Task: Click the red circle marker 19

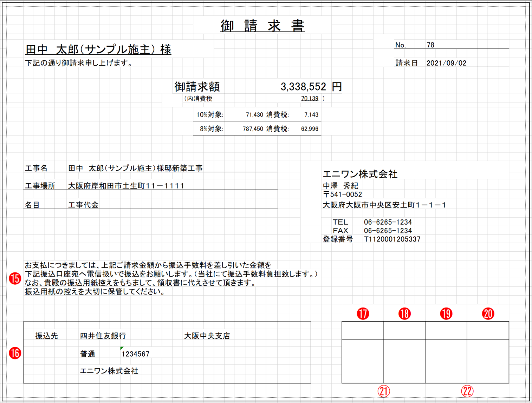Action: tap(446, 313)
